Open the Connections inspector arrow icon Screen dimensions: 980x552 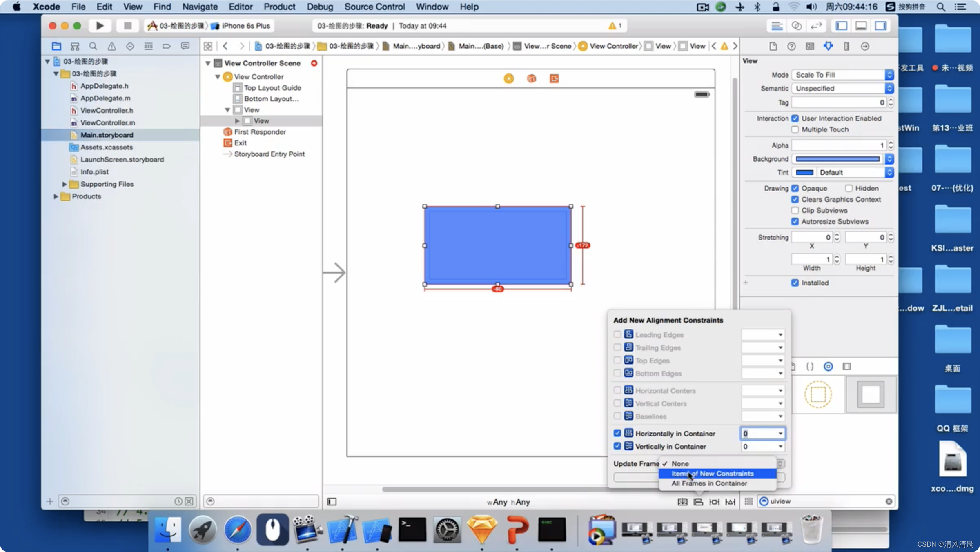coord(865,46)
